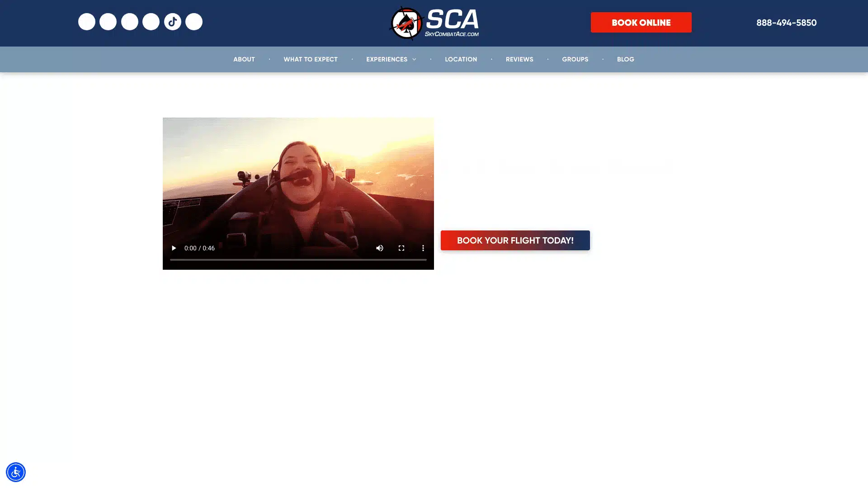Open the video's three-dot options menu
This screenshot has width=868, height=488.
(x=423, y=248)
